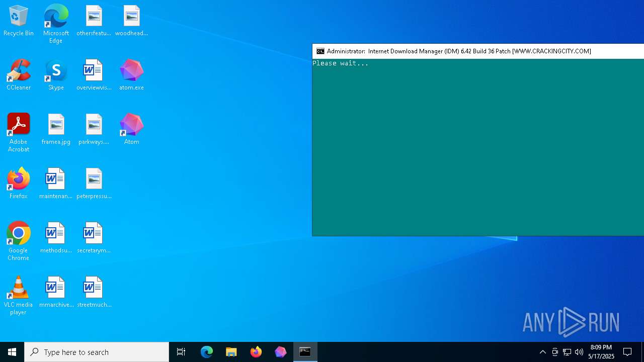Open the volume control tray icon
The width and height of the screenshot is (644, 362).
[579, 352]
